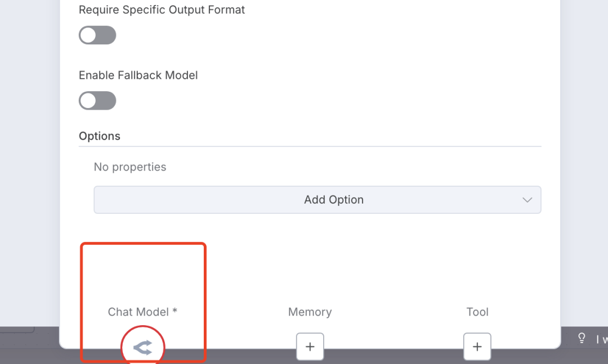Click the Tool connector label
The height and width of the screenshot is (364, 608).
(477, 312)
